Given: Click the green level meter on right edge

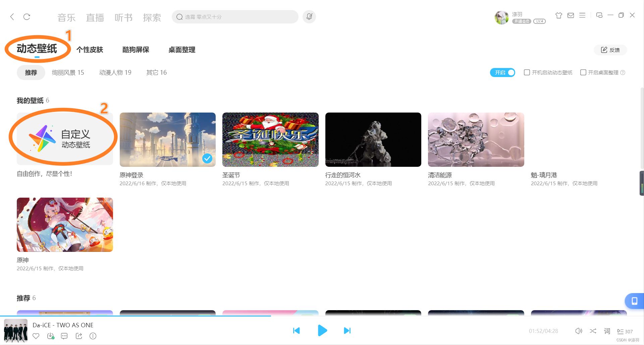Looking at the screenshot, I should 642,183.
